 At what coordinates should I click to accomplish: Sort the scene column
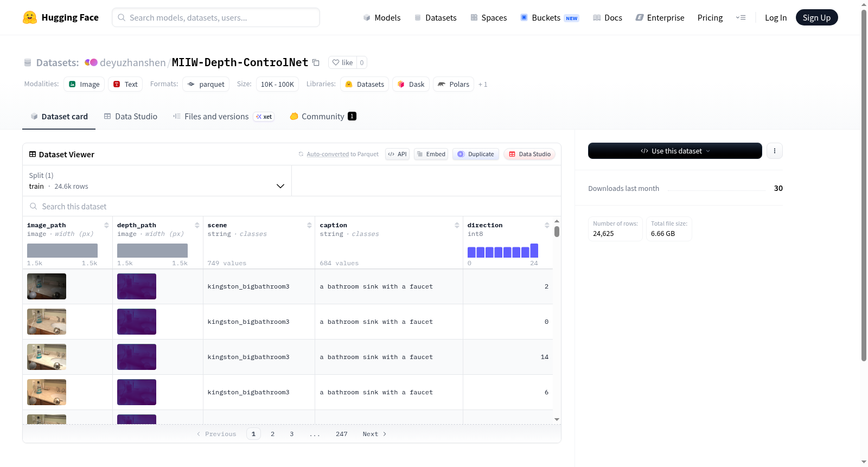[x=309, y=225]
